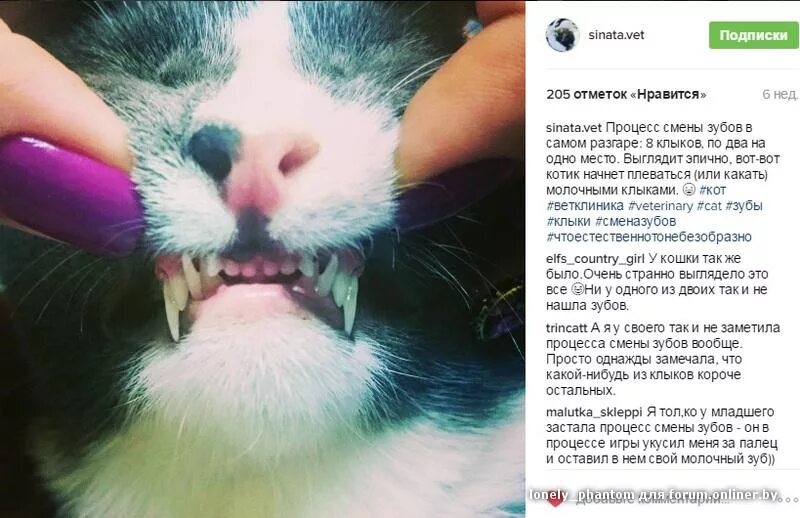This screenshot has width=800, height=518.
Task: Open the #ветклиника hashtag
Action: (x=585, y=206)
